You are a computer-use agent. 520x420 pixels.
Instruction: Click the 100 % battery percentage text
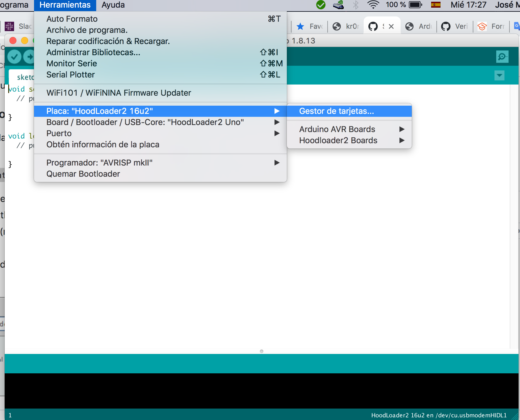[396, 5]
